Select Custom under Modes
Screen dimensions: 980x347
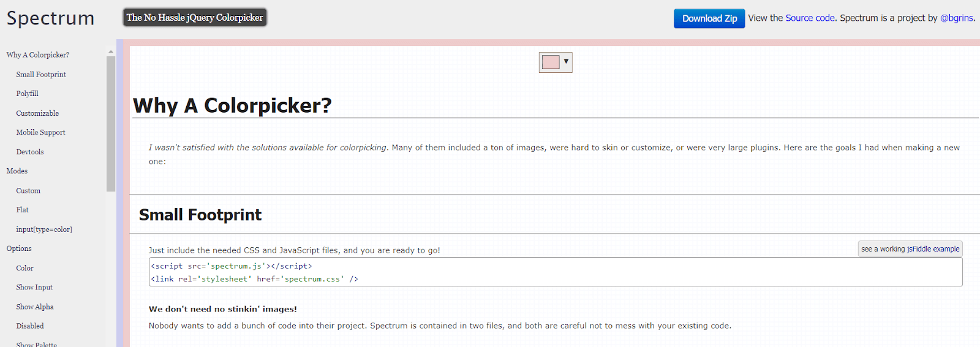[x=28, y=190]
